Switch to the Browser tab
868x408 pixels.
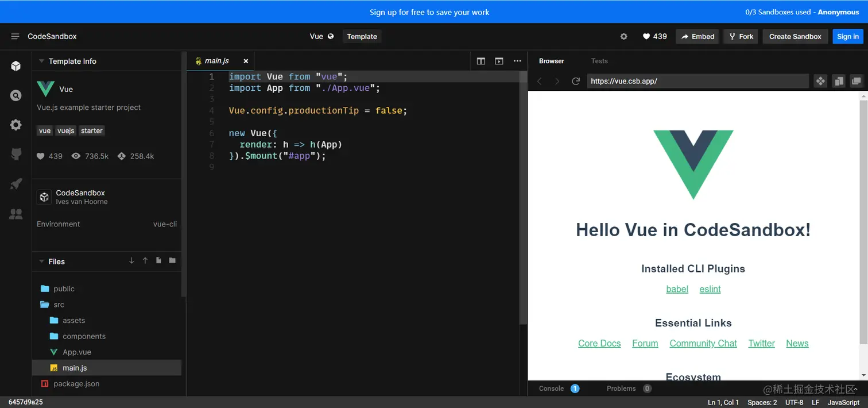click(x=552, y=61)
